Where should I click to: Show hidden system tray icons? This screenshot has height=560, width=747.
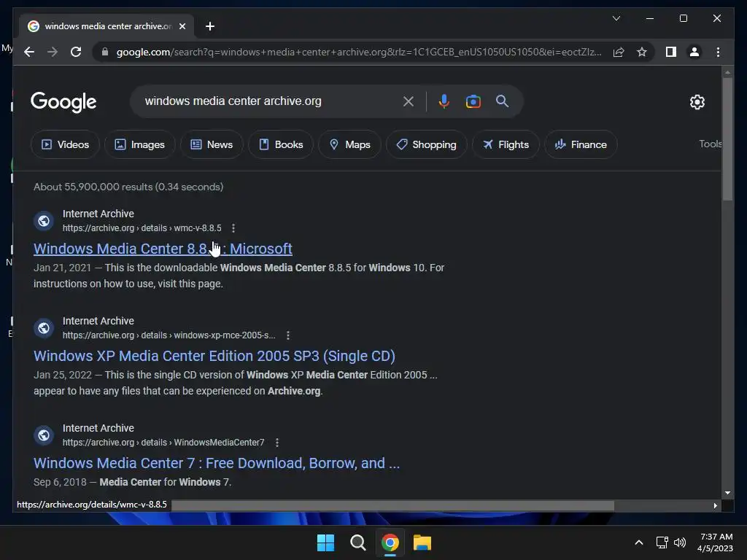pyautogui.click(x=639, y=542)
